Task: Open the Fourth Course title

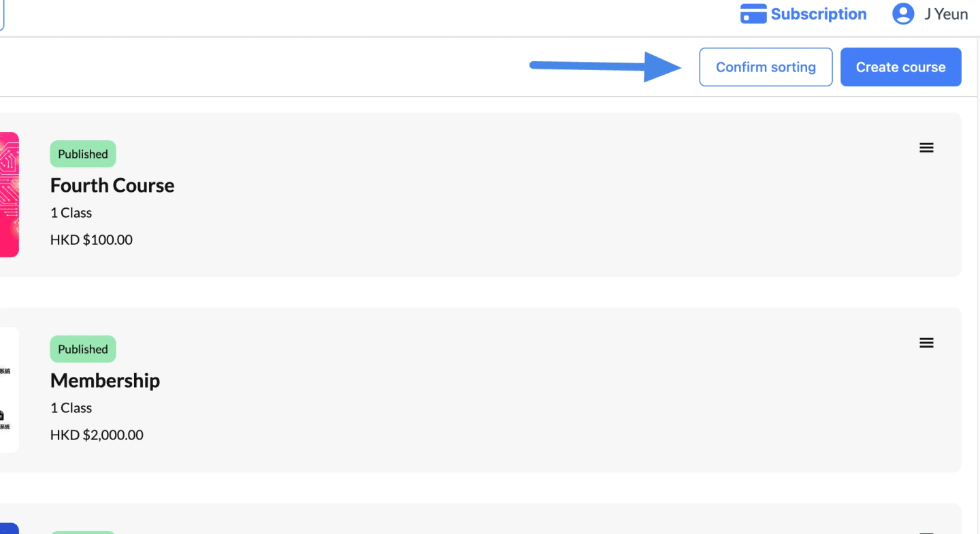Action: pos(112,186)
